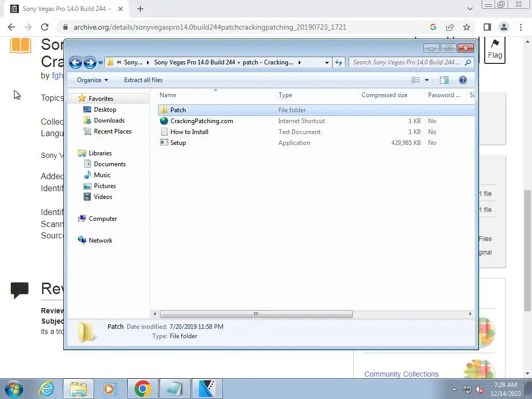532x399 pixels.
Task: Select Computer in the navigation pane
Action: click(x=103, y=219)
